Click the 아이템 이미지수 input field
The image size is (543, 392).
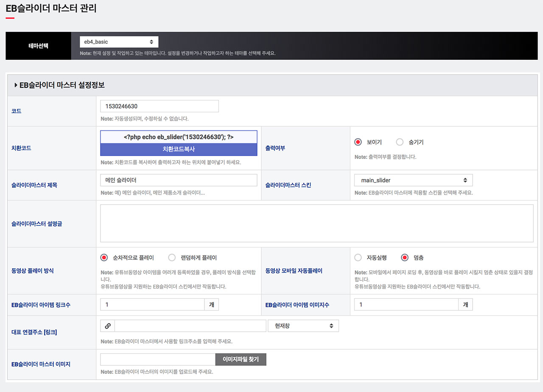pyautogui.click(x=406, y=305)
